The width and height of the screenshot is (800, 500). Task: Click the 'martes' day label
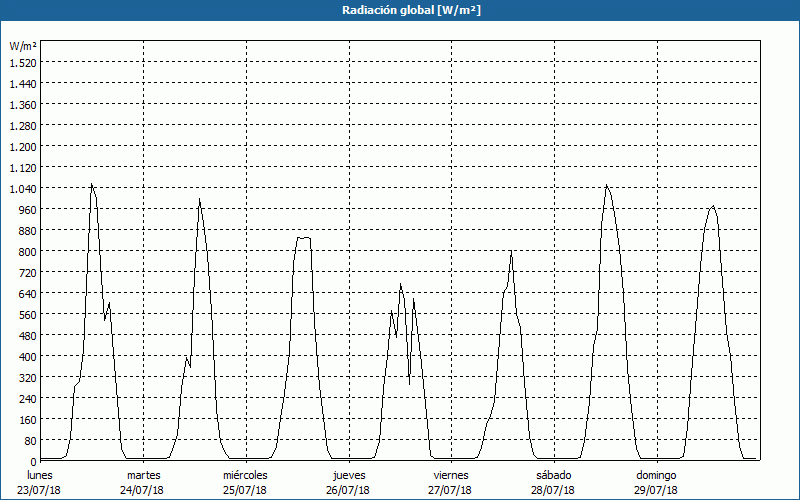point(143,475)
